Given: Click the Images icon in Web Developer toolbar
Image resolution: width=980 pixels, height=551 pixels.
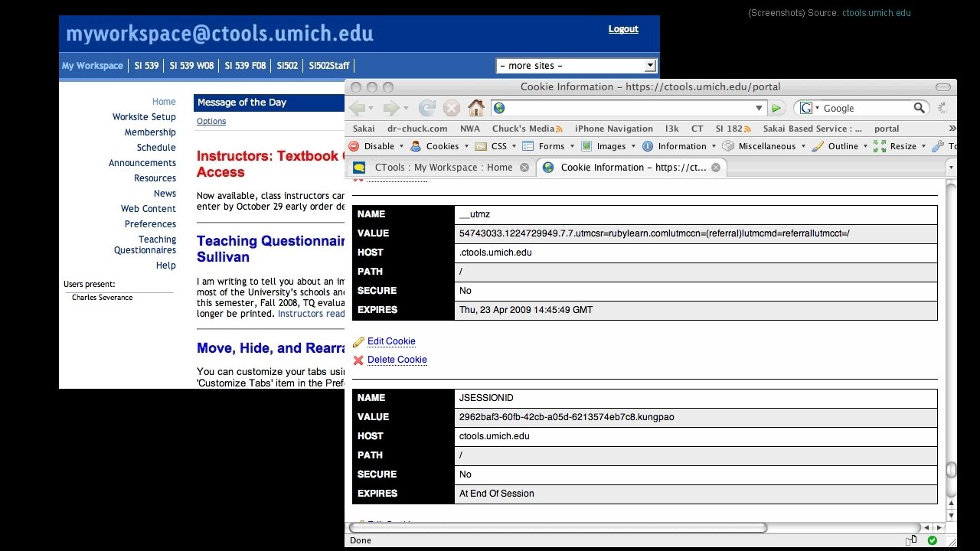Looking at the screenshot, I should click(x=586, y=146).
